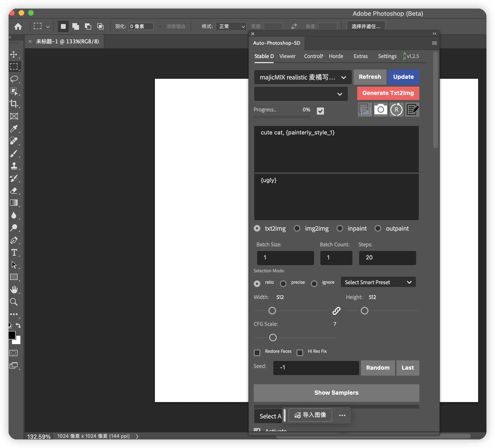Click the image layers icon beside camera
The image size is (495, 448).
click(365, 110)
